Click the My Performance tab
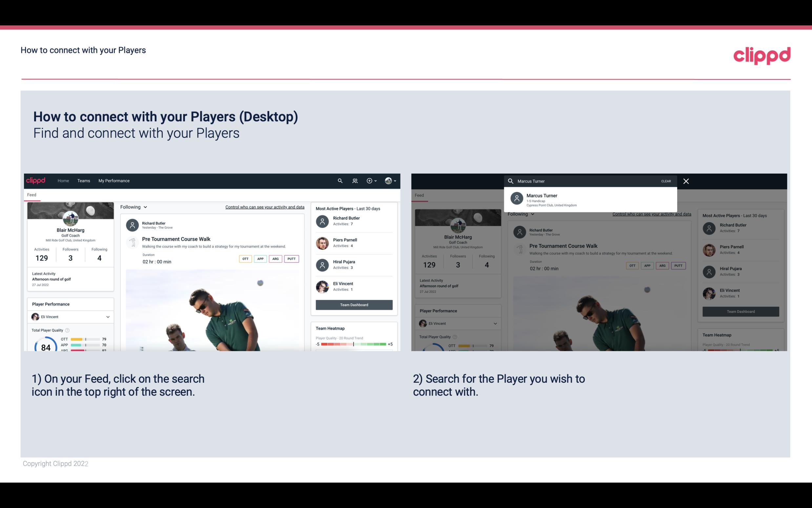 [x=113, y=181]
